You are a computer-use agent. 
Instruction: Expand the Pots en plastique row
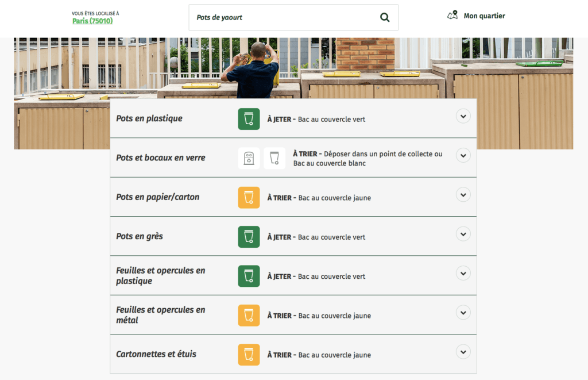(463, 116)
